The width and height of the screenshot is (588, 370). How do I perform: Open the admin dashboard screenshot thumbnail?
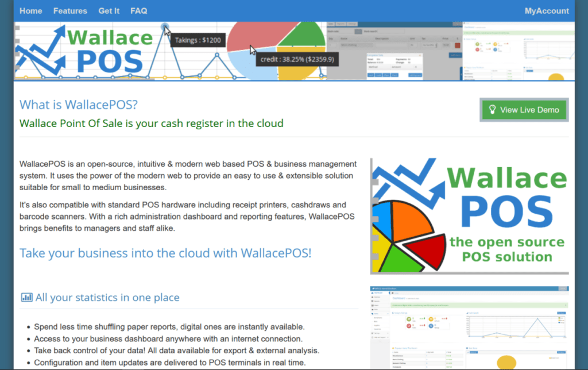[470, 327]
